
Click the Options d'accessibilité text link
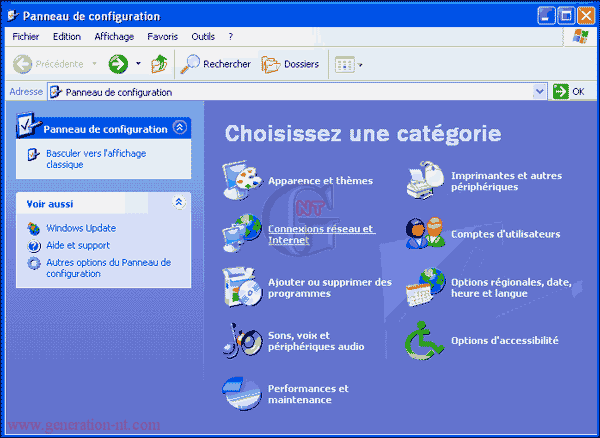pyautogui.click(x=505, y=340)
